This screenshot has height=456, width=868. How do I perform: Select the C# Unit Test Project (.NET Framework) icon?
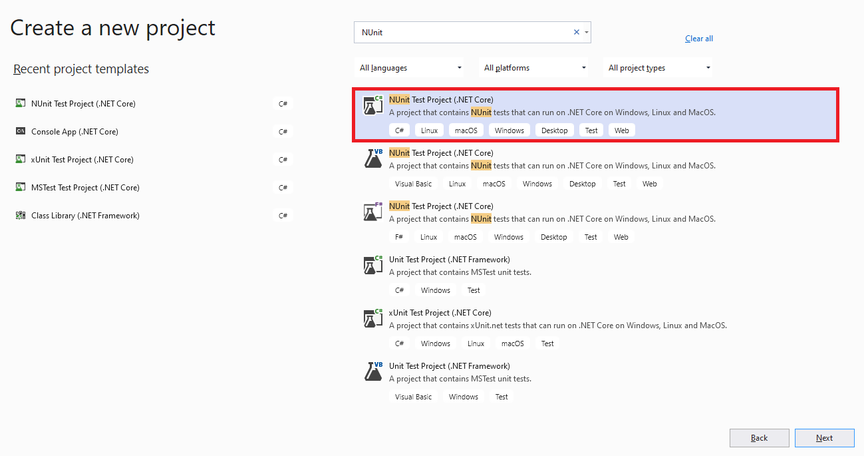tap(372, 265)
